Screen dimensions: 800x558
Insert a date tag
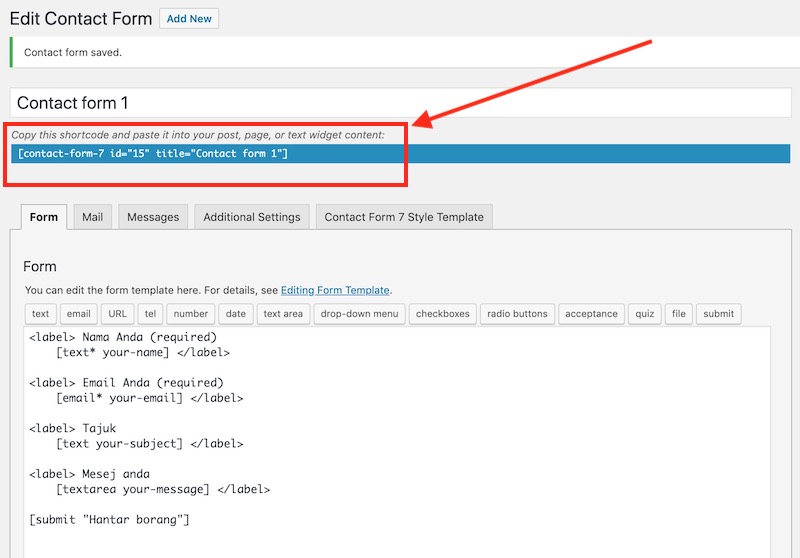[x=236, y=314]
